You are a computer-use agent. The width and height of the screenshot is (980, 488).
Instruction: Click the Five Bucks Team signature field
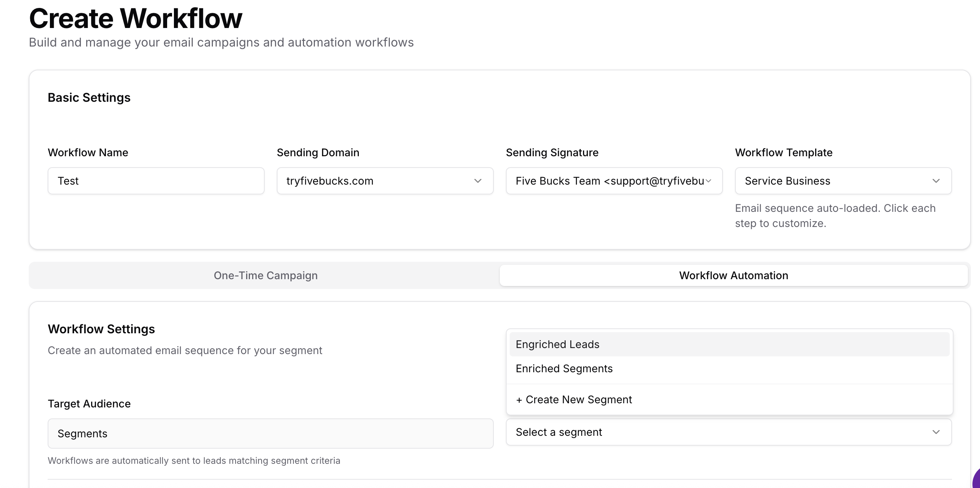coord(614,181)
